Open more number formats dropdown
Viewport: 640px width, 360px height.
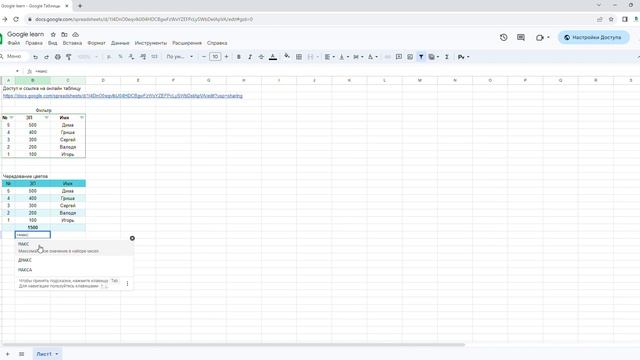point(154,57)
